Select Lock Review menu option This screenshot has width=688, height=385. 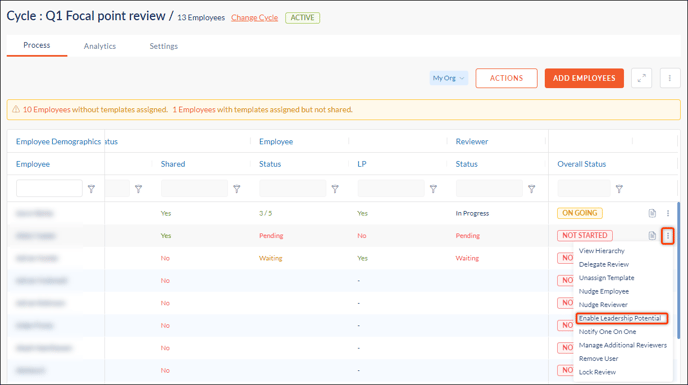pyautogui.click(x=597, y=372)
